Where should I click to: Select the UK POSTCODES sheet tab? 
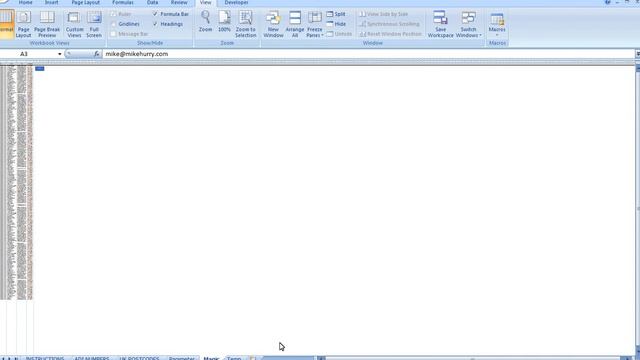139,358
